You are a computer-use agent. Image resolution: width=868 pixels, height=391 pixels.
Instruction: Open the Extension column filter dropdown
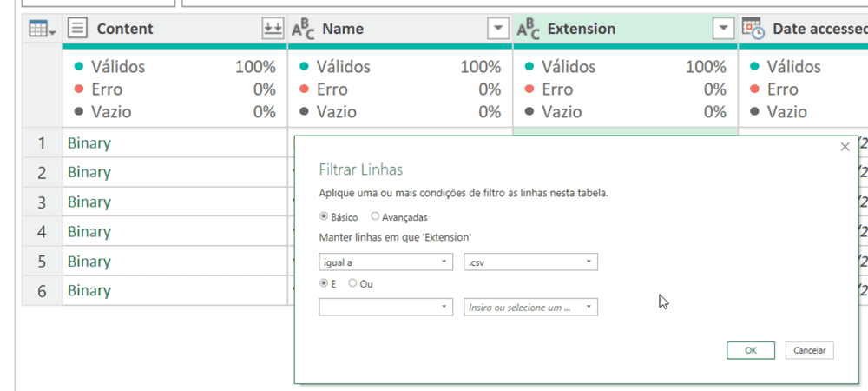(723, 29)
